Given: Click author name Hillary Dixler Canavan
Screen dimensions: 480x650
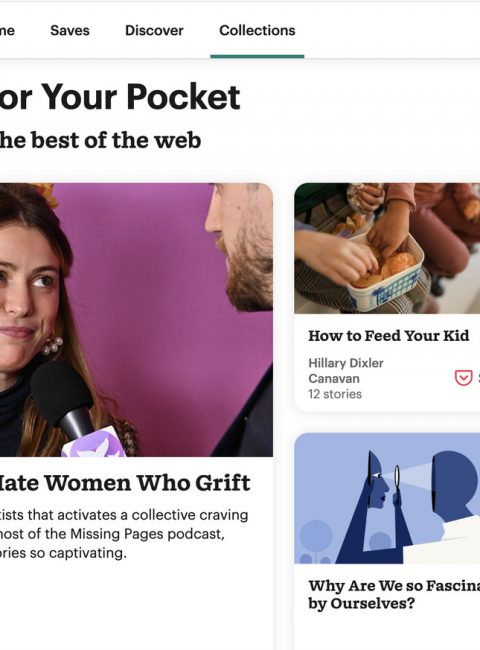Looking at the screenshot, I should pos(346,371).
